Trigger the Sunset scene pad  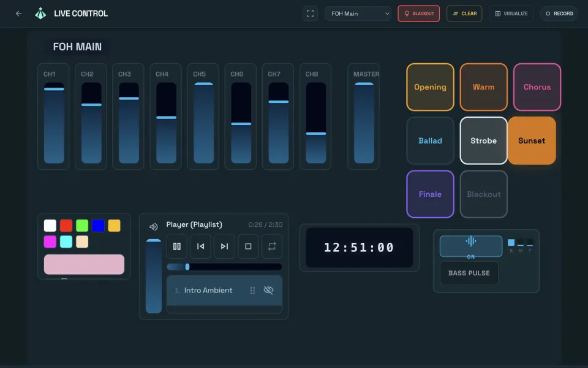[532, 141]
